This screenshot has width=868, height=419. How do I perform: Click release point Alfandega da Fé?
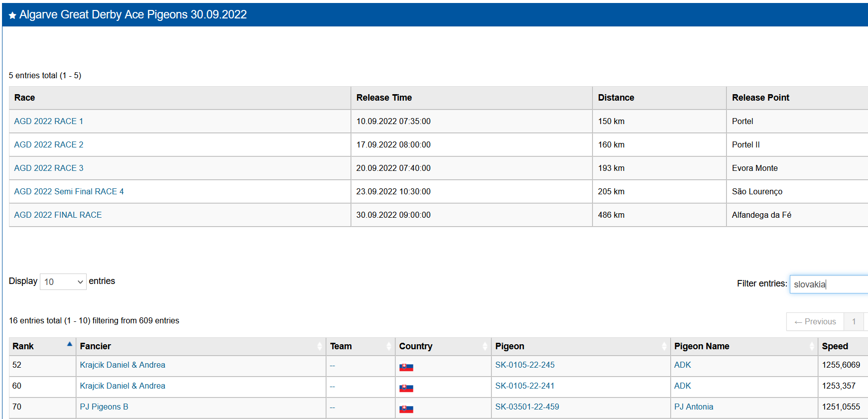(761, 215)
